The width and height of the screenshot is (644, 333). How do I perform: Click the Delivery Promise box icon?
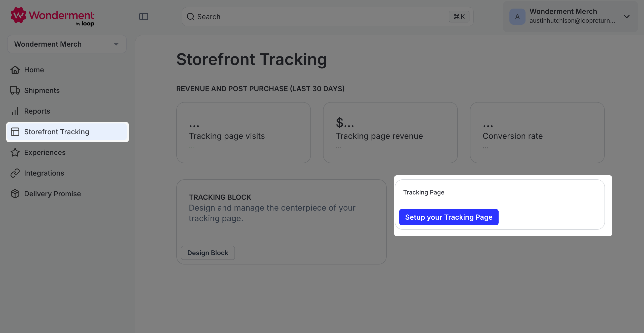pyautogui.click(x=15, y=194)
